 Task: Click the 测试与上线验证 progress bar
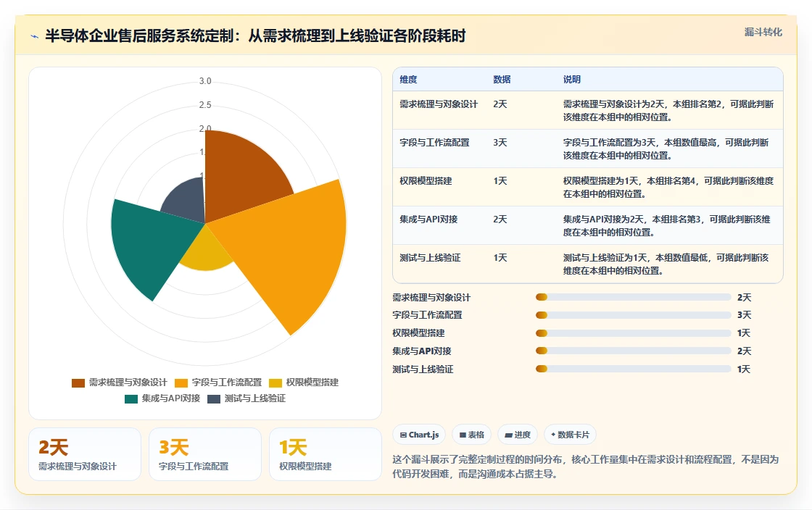pyautogui.click(x=634, y=369)
